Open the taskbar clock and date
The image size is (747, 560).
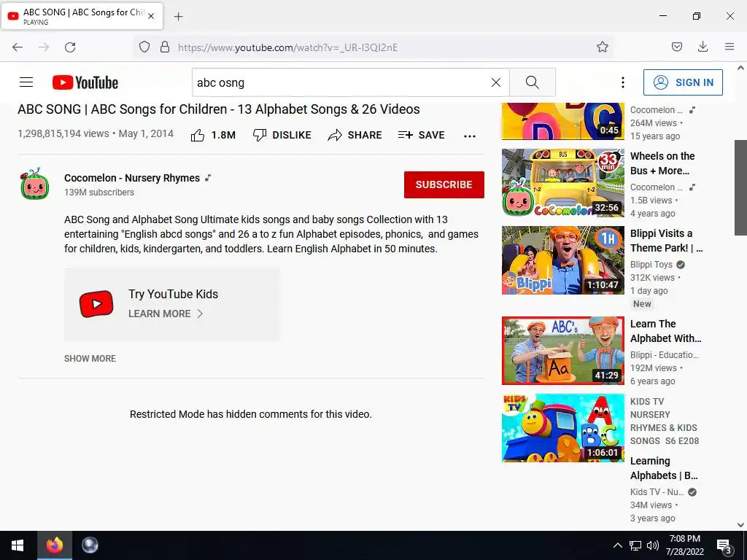point(684,545)
